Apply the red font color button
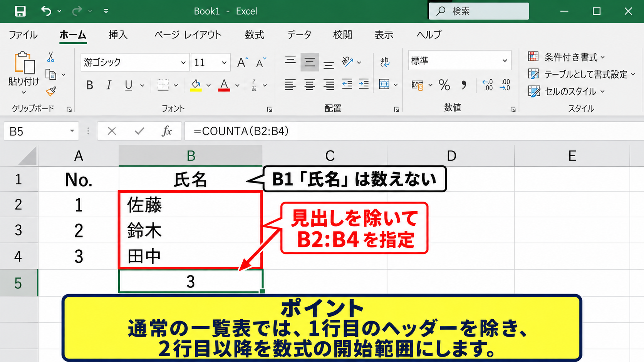The height and width of the screenshot is (362, 644). click(x=224, y=85)
